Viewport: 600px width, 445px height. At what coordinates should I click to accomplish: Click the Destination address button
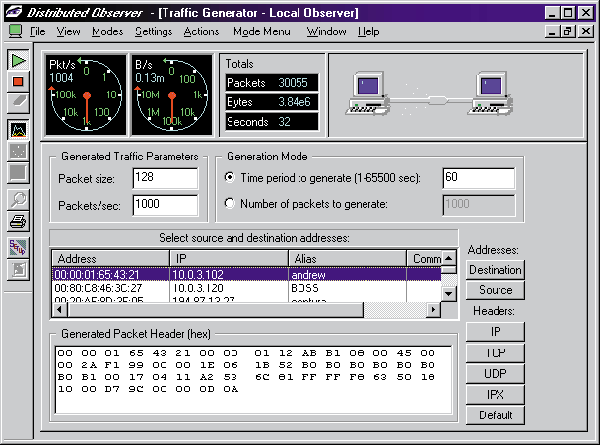[x=495, y=269]
